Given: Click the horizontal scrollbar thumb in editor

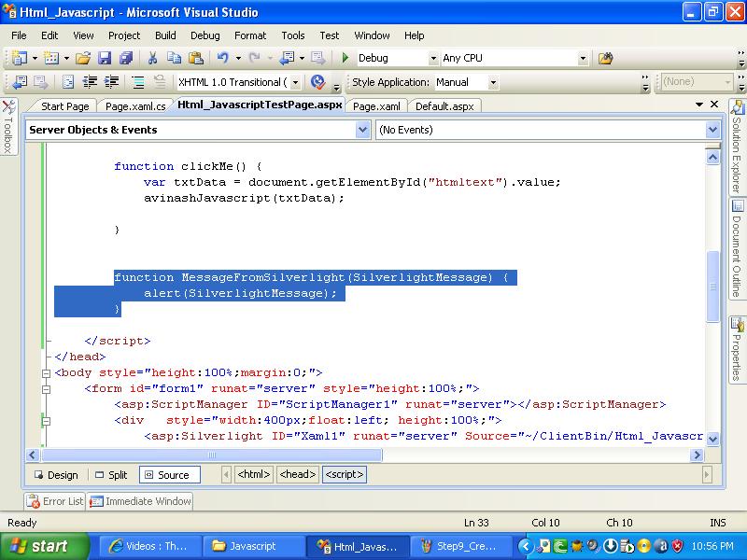Looking at the screenshot, I should pos(212,455).
